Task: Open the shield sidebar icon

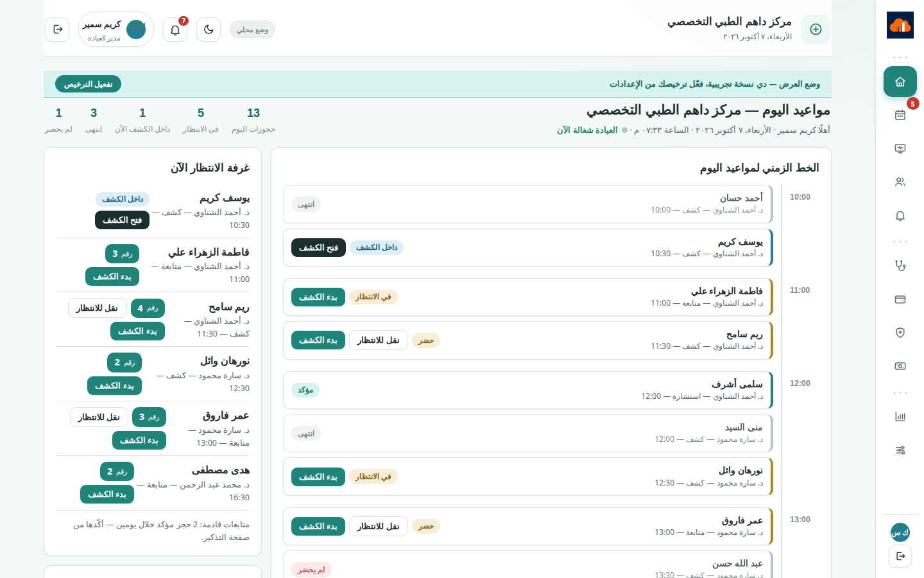Action: coord(900,333)
